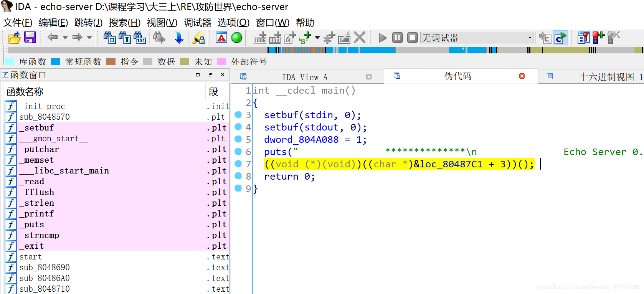The height and width of the screenshot is (294, 644).
Task: Open the 调试器 menu
Action: (198, 23)
